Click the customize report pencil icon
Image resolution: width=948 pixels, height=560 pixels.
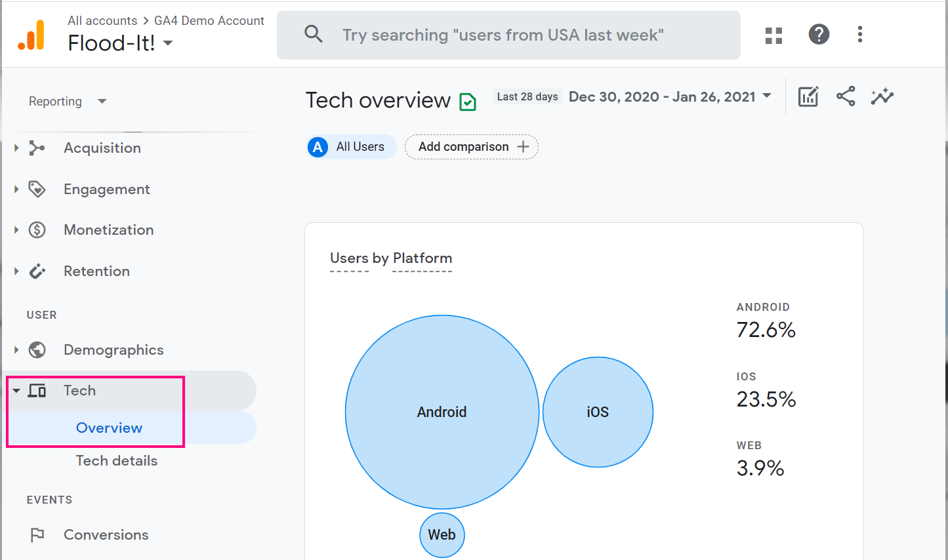808,97
